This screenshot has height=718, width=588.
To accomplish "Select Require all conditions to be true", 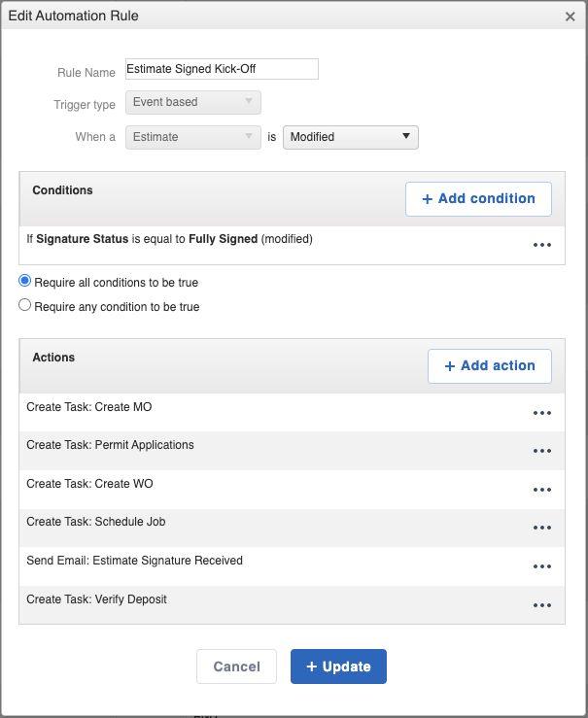I will [25, 281].
